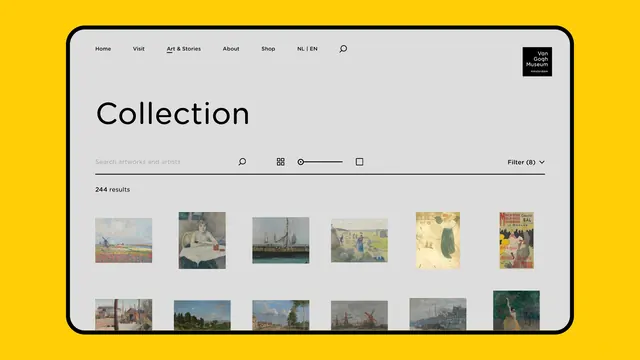Open the grey riverside town painting
This screenshot has width=640, height=360.
tap(438, 314)
